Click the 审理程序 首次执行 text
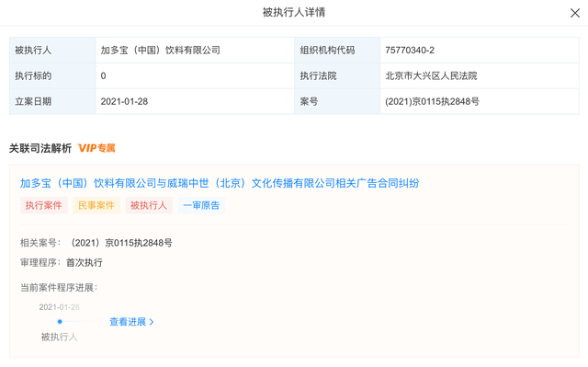This screenshot has height=367, width=588. (x=85, y=262)
